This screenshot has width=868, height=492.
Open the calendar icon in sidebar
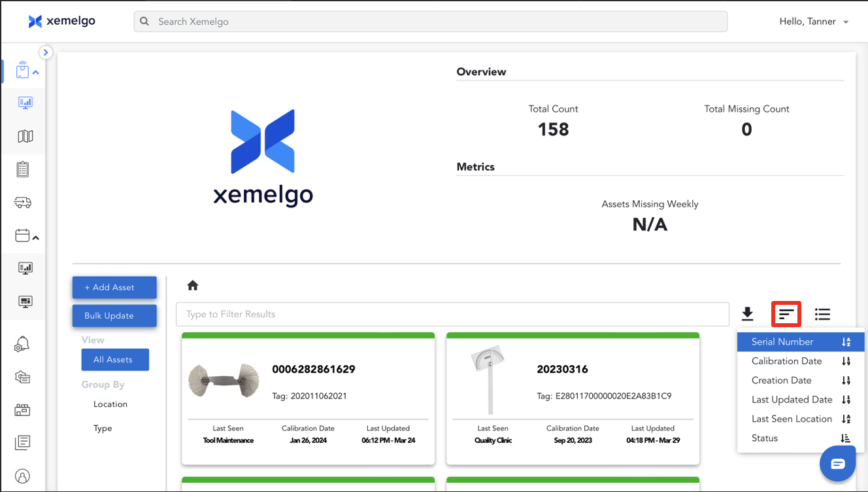tap(22, 236)
